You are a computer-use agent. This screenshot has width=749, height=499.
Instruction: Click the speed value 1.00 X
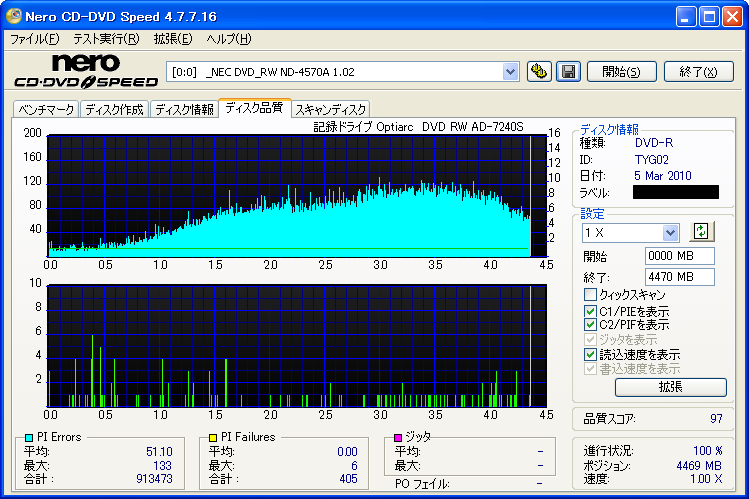point(706,478)
